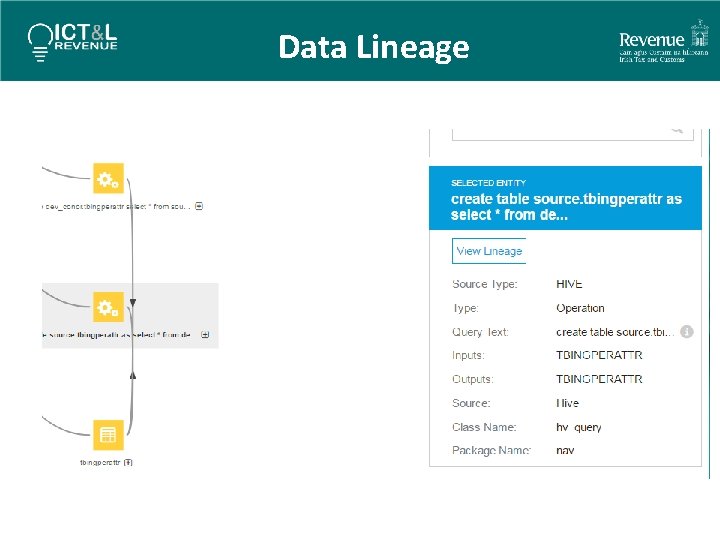Click the Data Lineage slide title

click(374, 47)
